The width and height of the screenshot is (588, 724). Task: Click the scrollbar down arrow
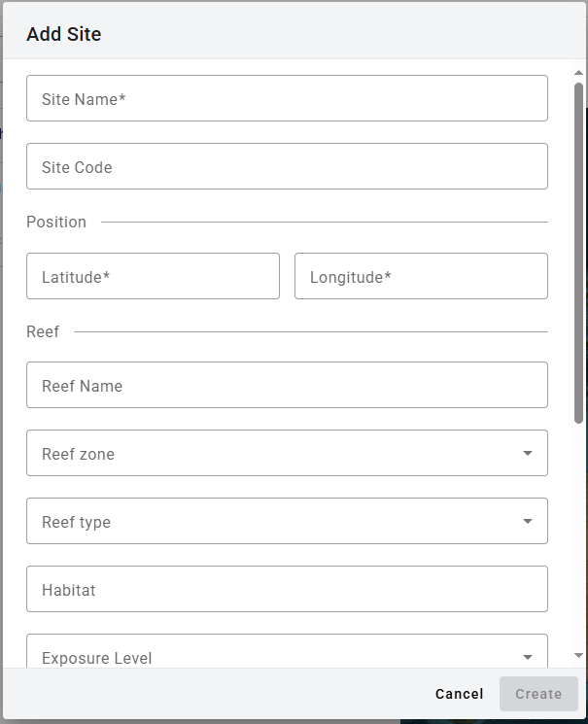tap(578, 656)
